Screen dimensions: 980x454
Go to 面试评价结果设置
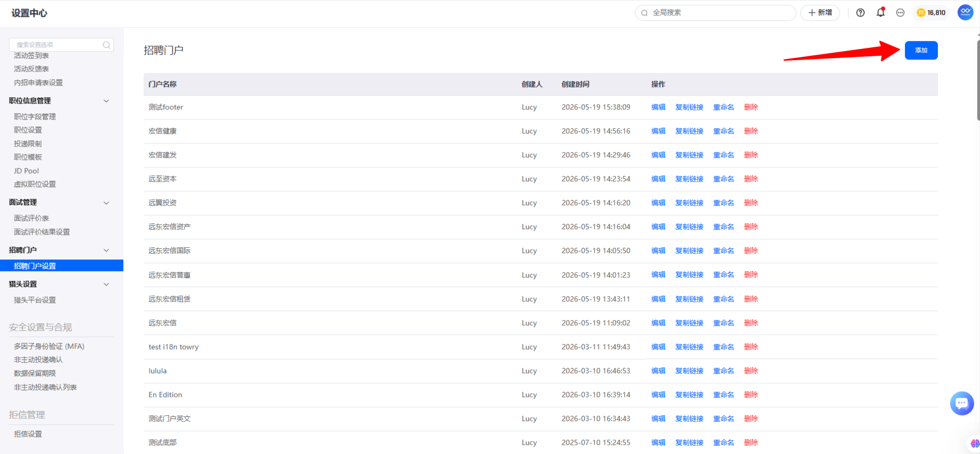(41, 232)
